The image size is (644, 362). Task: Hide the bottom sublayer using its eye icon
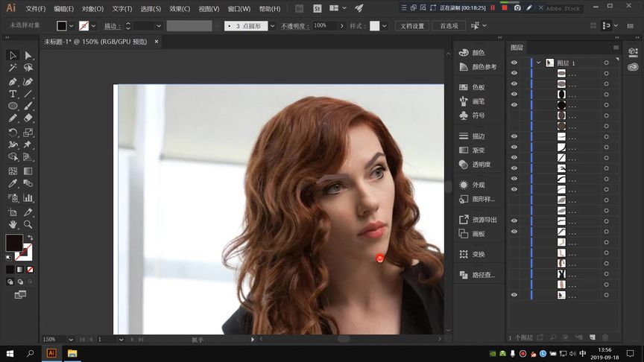514,295
